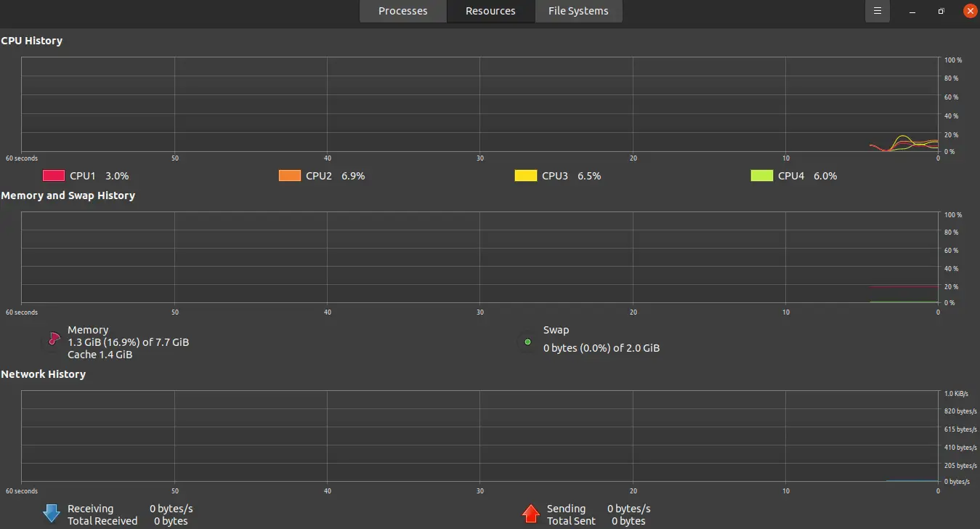Click the Swap label

pos(556,330)
